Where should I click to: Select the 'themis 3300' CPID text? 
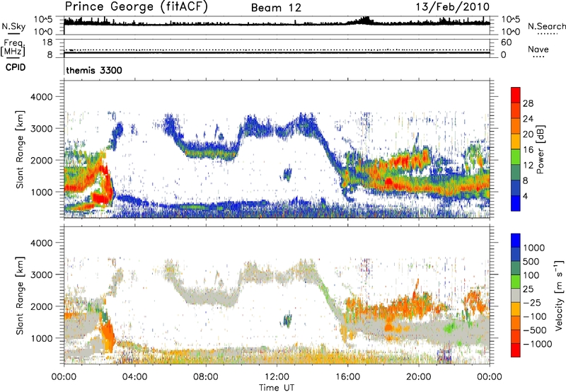coord(94,70)
